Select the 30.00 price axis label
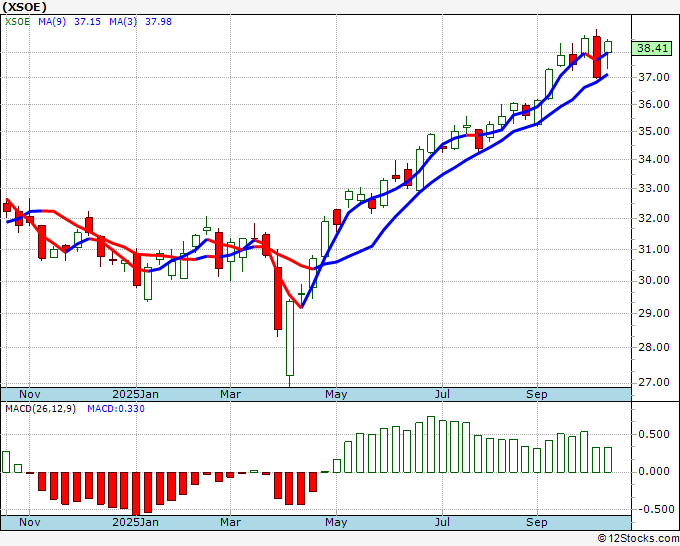The height and width of the screenshot is (546, 680). tap(654, 281)
